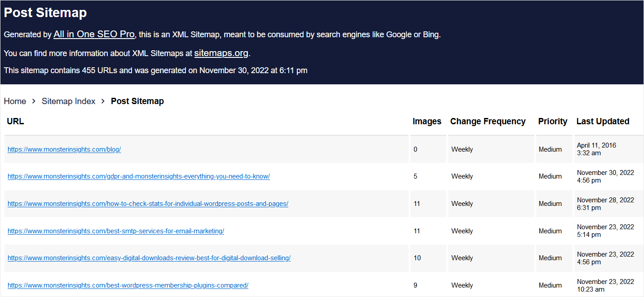644x297 pixels.
Task: Open the All in One SEO Pro link
Action: [93, 34]
